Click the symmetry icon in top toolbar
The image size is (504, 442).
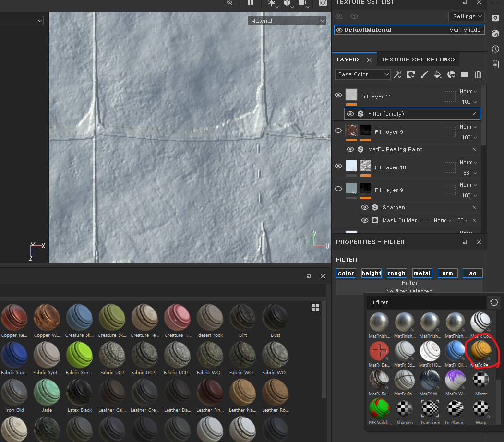point(271,3)
